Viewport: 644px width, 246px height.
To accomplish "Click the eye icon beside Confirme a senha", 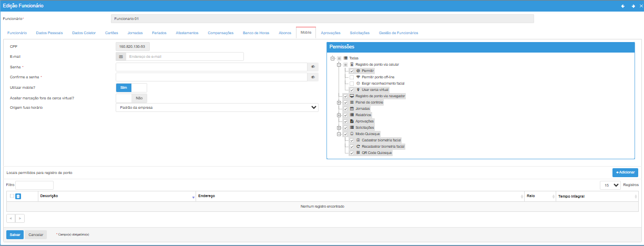I will click(x=312, y=77).
